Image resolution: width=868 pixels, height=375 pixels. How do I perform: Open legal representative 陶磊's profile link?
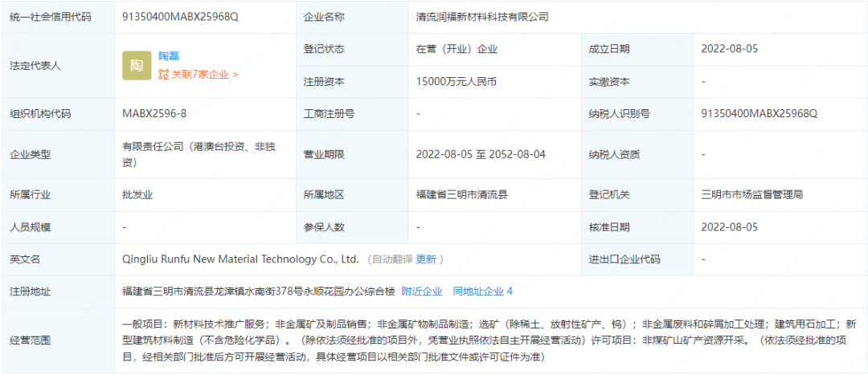click(169, 55)
